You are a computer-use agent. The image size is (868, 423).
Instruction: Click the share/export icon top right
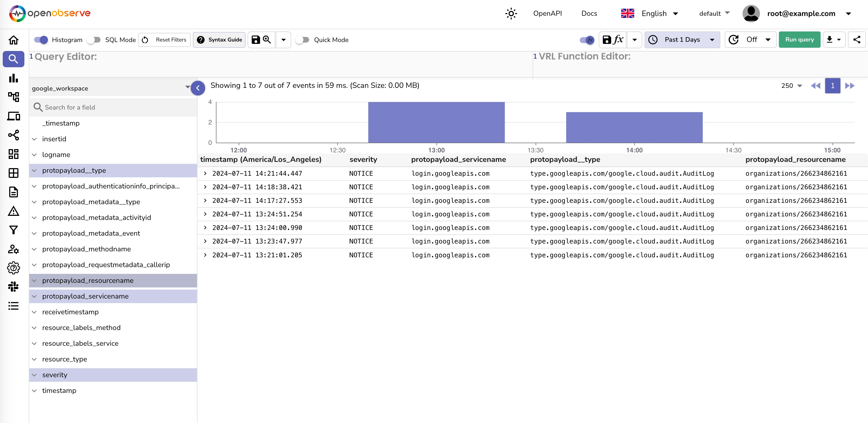[857, 39]
